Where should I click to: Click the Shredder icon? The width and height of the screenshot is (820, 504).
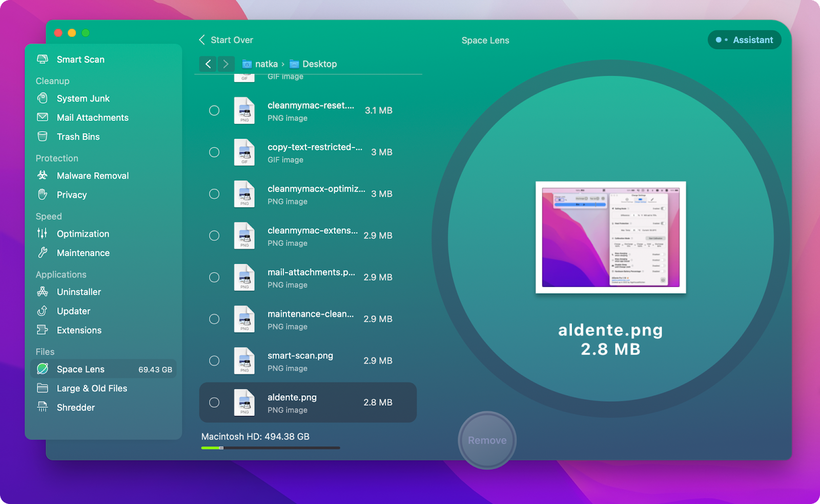[x=43, y=407]
